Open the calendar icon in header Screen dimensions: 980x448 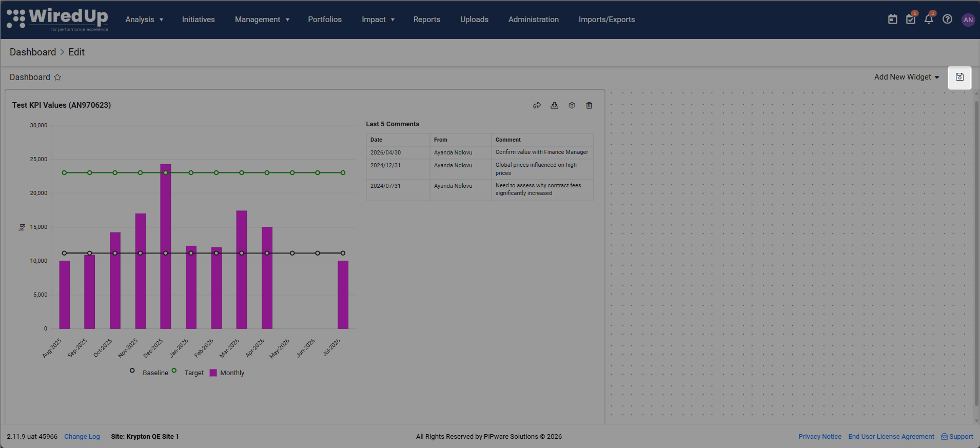click(x=893, y=20)
